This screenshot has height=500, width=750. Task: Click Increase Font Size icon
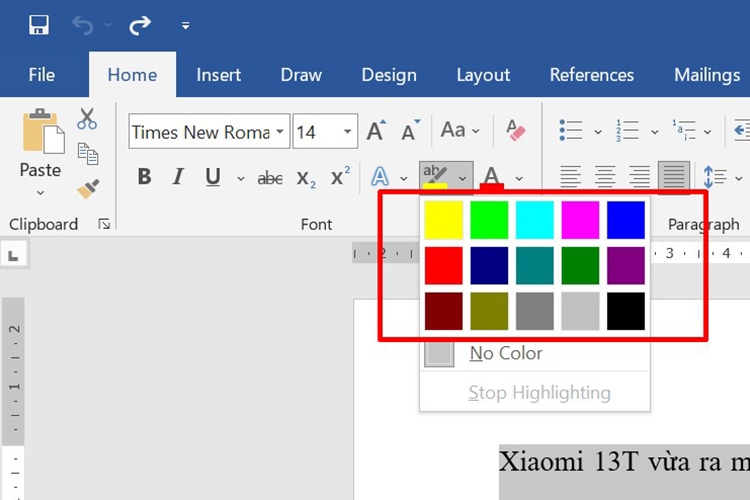pyautogui.click(x=376, y=130)
